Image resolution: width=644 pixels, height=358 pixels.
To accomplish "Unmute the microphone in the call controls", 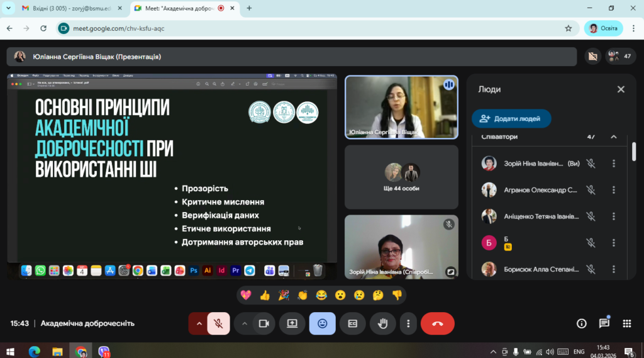I will click(218, 323).
